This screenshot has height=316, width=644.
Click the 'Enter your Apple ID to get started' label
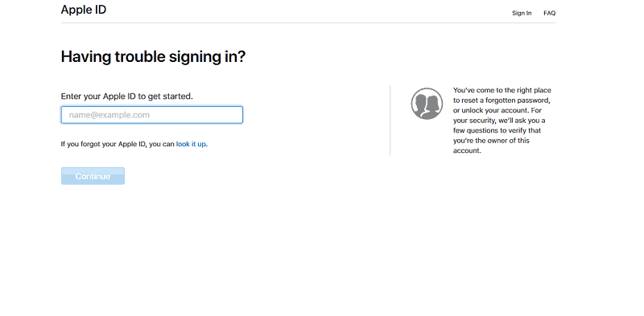127,96
